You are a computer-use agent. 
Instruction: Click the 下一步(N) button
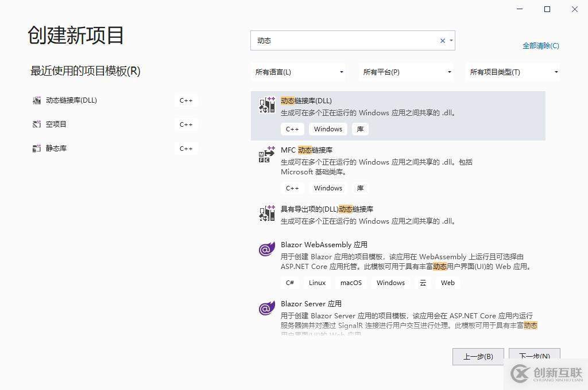(x=535, y=355)
